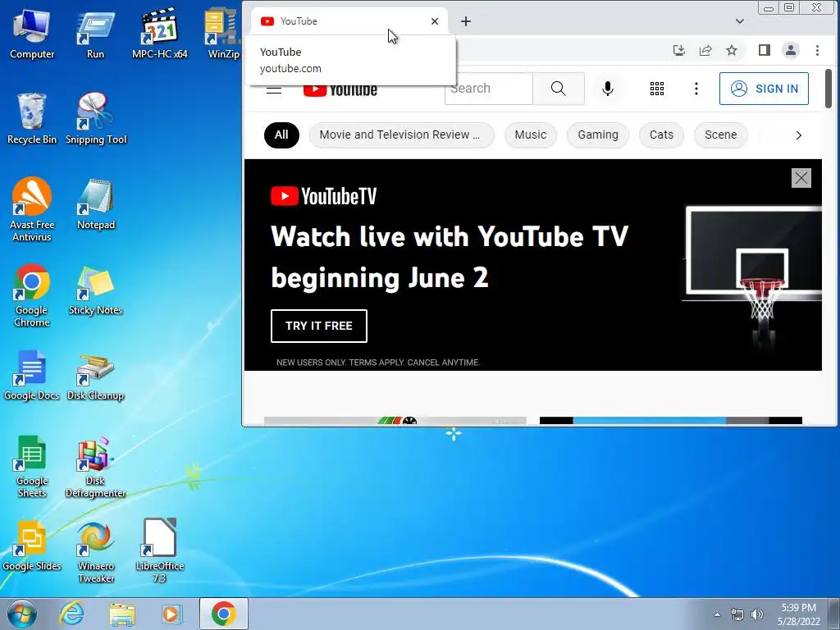Image resolution: width=840 pixels, height=630 pixels.
Task: Click the SIGN IN button
Action: (764, 89)
